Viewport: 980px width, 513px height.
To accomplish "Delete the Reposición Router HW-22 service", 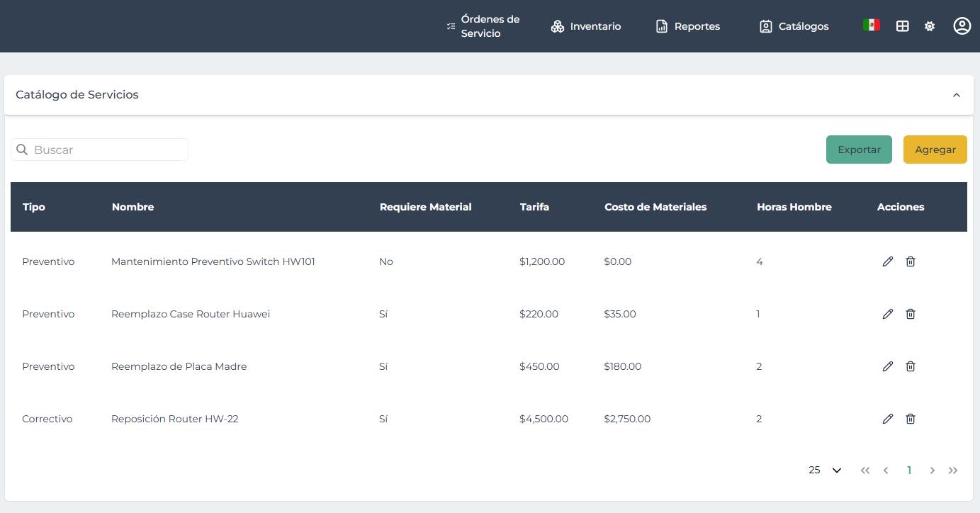I will pos(911,419).
